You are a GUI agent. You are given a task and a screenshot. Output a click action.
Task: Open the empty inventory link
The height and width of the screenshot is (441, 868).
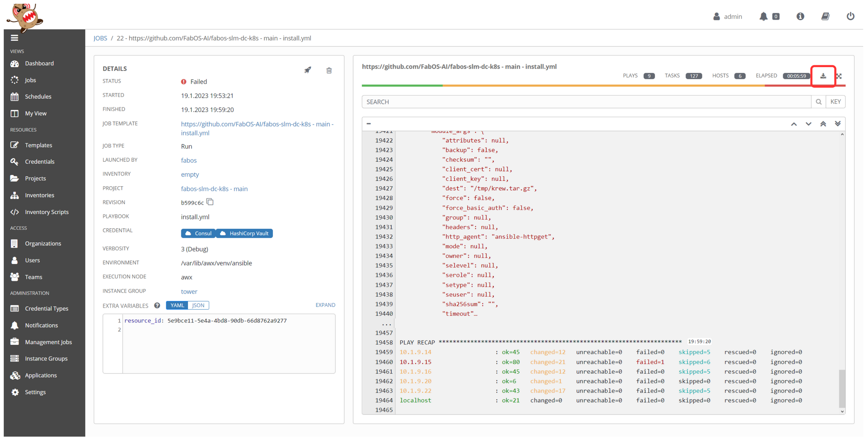tap(190, 174)
